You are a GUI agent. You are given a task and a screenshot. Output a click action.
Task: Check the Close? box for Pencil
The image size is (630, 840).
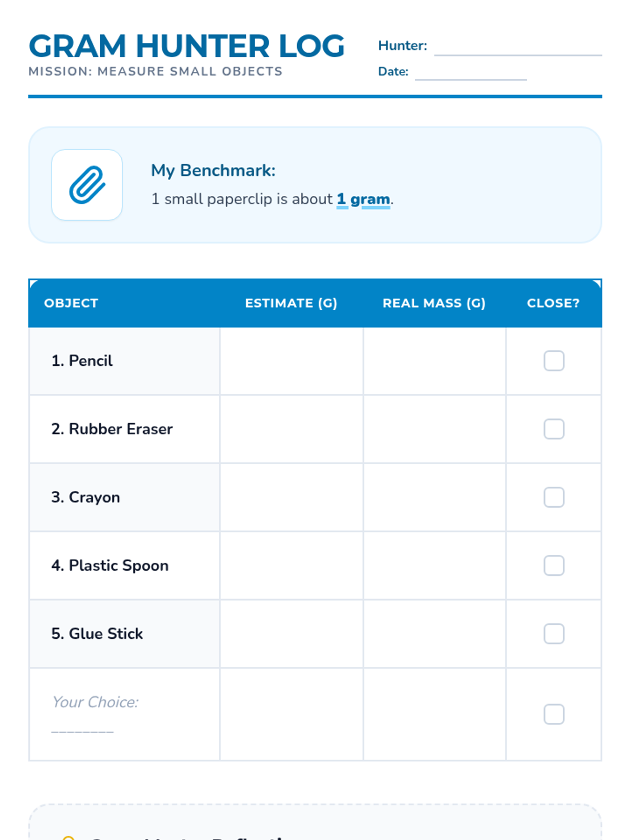pos(554,361)
